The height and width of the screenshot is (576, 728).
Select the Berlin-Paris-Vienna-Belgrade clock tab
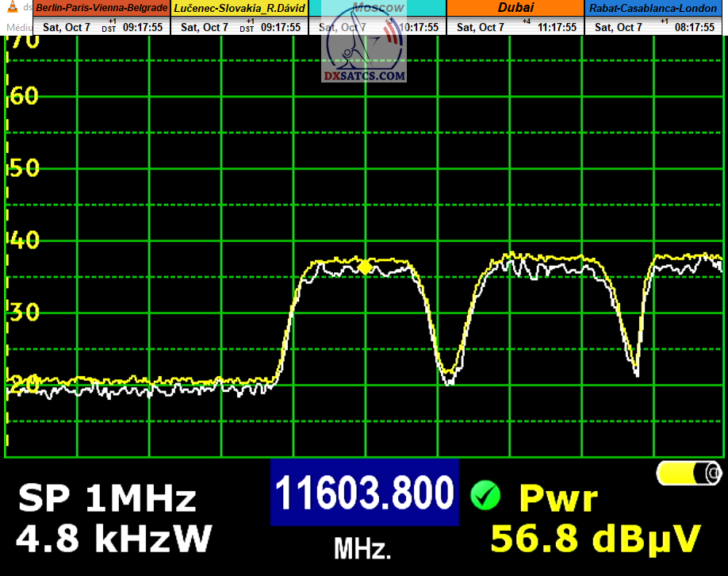tap(102, 9)
